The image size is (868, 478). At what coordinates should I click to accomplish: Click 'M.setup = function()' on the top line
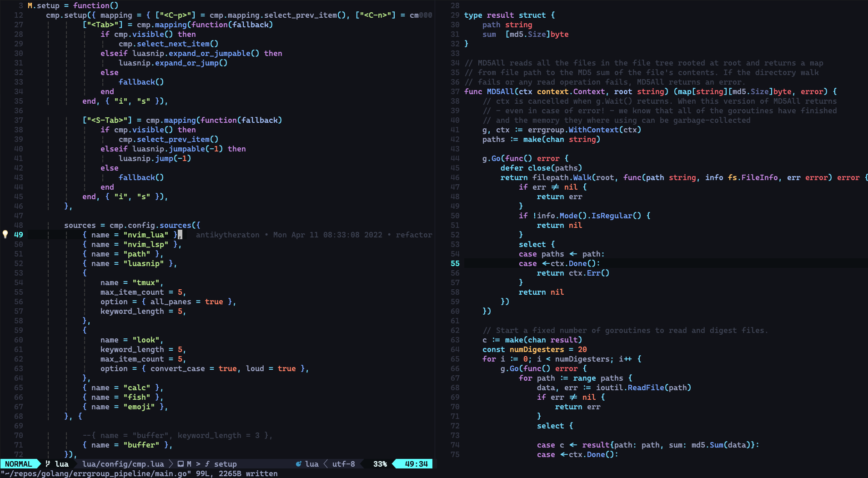tap(73, 5)
